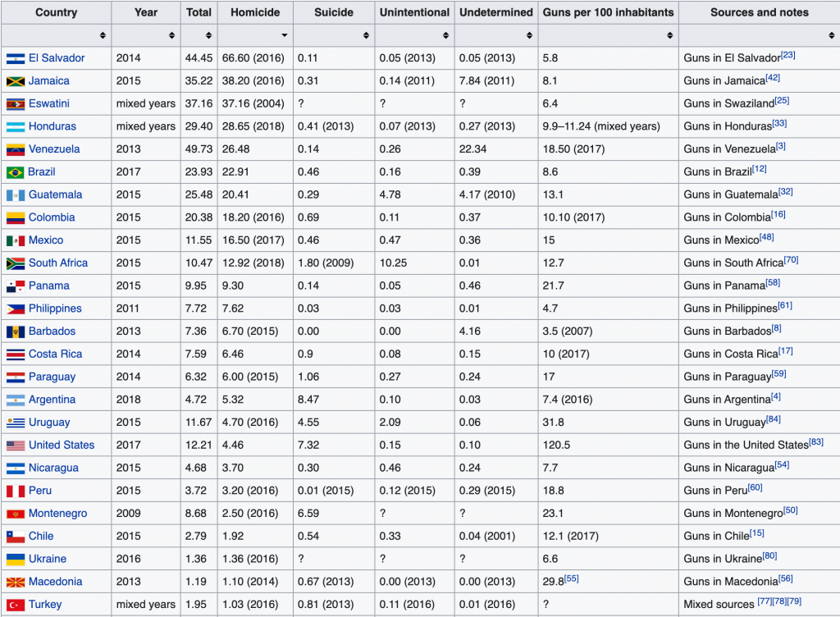Viewport: 840px width, 617px height.
Task: Click the Ukraine flag icon
Action: click(16, 559)
